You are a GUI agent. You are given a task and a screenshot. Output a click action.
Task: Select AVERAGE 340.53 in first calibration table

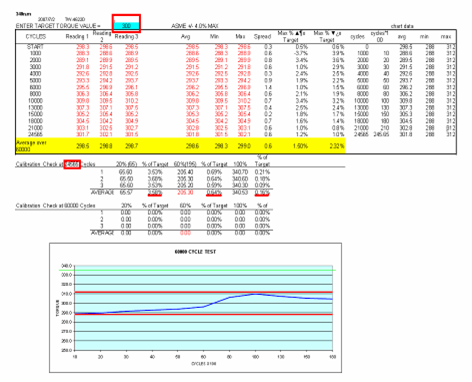(240, 192)
